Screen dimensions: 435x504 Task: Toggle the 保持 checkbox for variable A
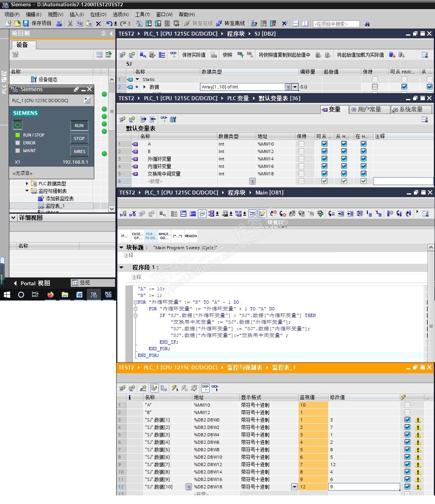click(x=301, y=144)
